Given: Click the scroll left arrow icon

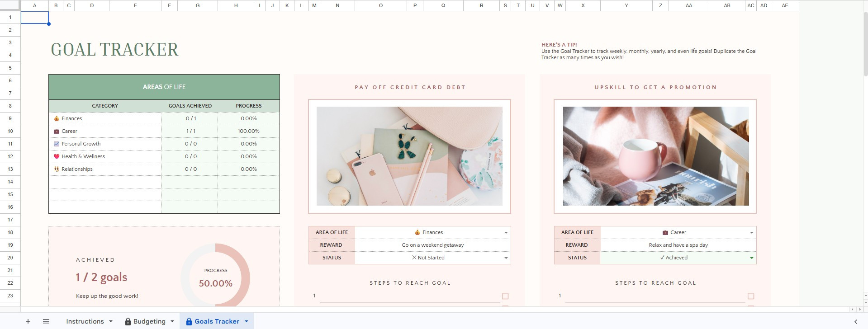Looking at the screenshot, I should [853, 310].
